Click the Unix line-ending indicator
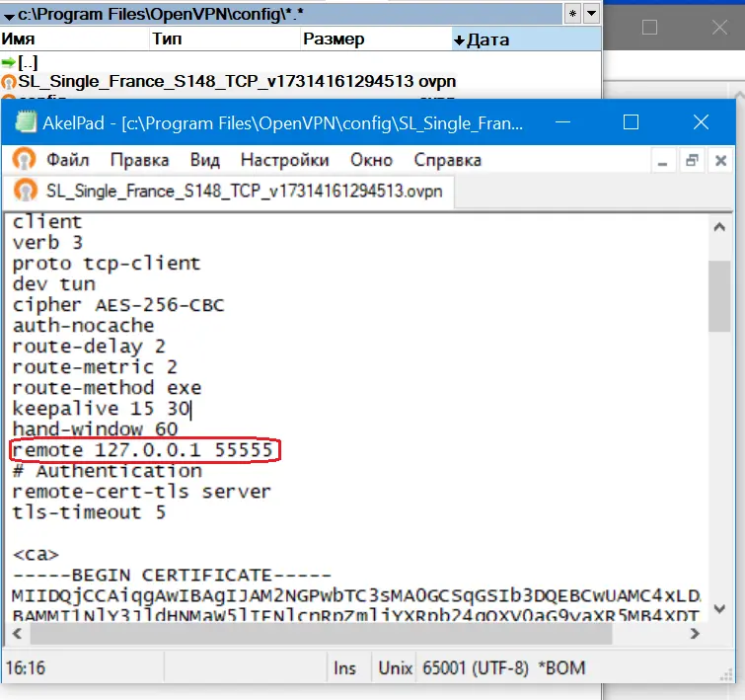The image size is (745, 700). tap(395, 668)
